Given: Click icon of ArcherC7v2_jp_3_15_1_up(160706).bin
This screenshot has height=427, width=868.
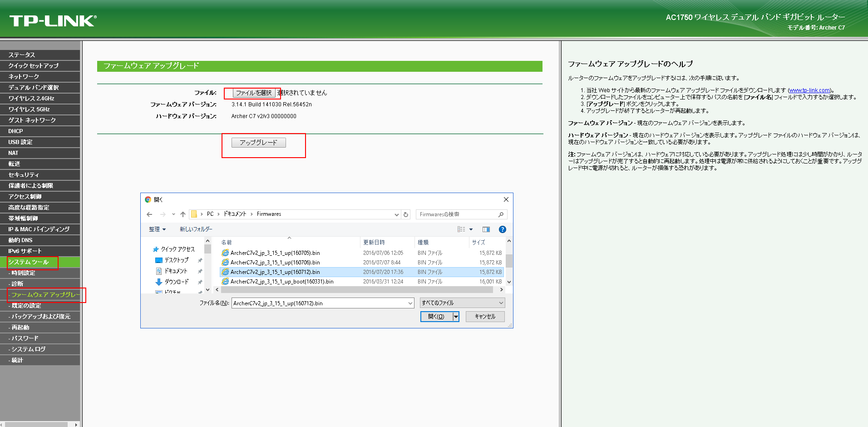Looking at the screenshot, I should (225, 263).
